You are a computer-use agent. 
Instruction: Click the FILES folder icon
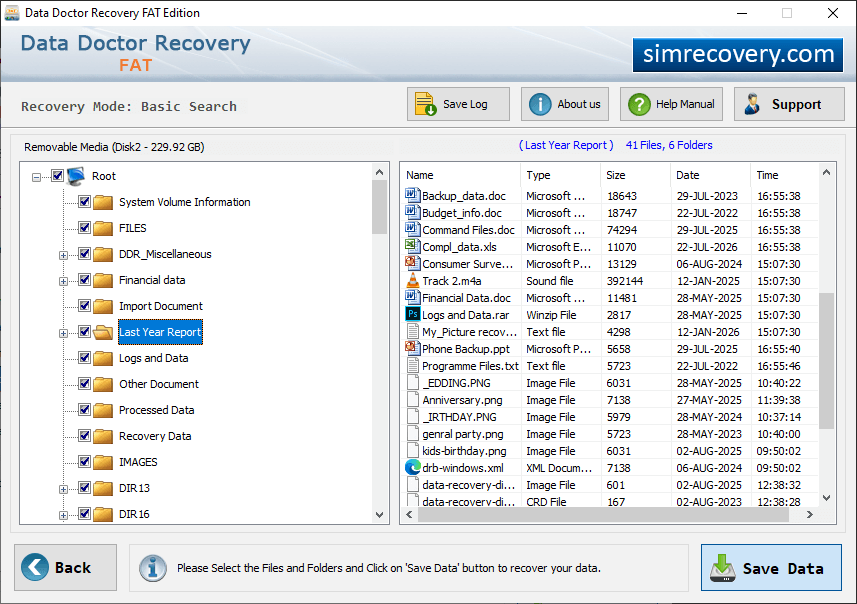click(x=103, y=228)
